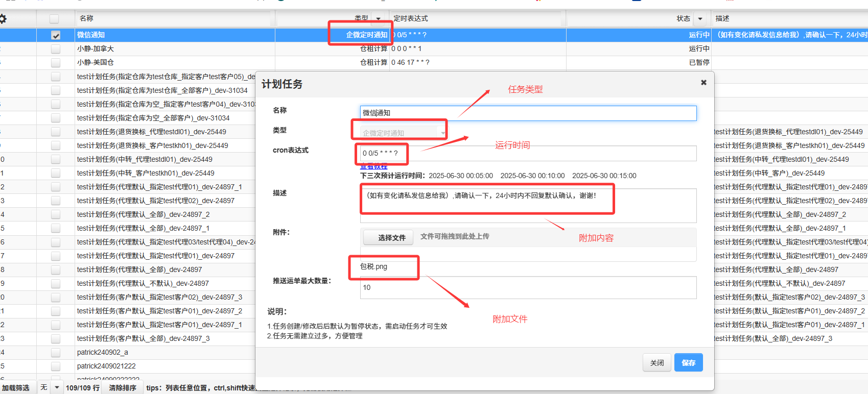Expand the 无 filter dropdown at bottom
Screen dimensions: 868x394
(57, 388)
